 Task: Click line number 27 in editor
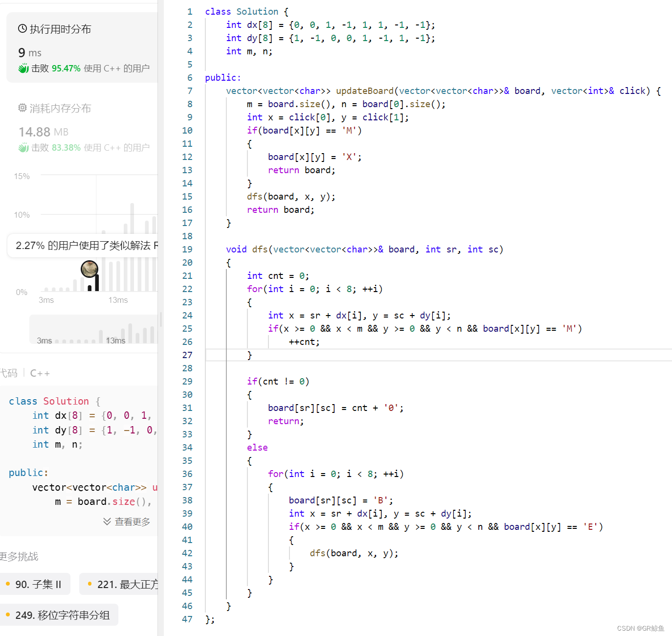(x=187, y=355)
